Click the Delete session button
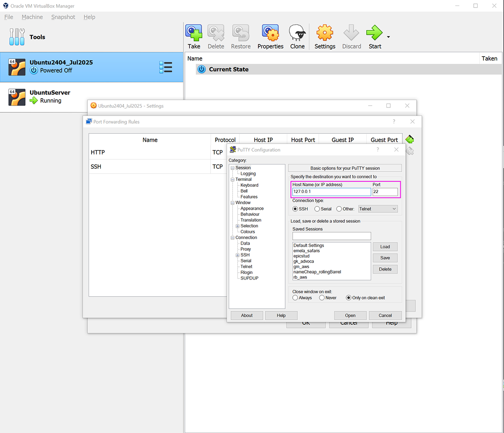504x433 pixels. point(385,269)
